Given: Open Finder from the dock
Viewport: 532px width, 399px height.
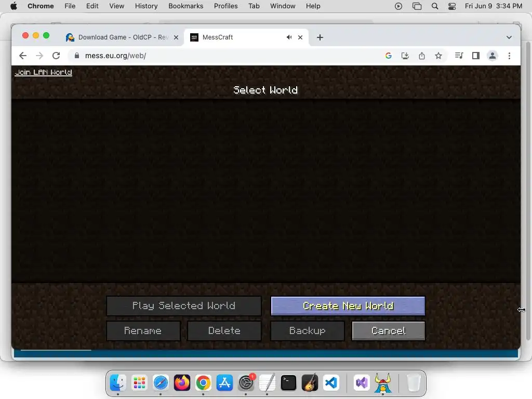Looking at the screenshot, I should (x=118, y=383).
